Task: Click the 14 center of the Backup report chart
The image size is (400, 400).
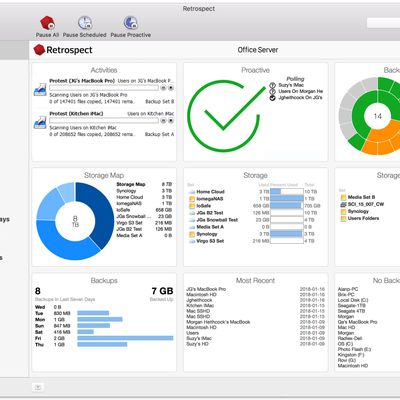Action: point(378,116)
